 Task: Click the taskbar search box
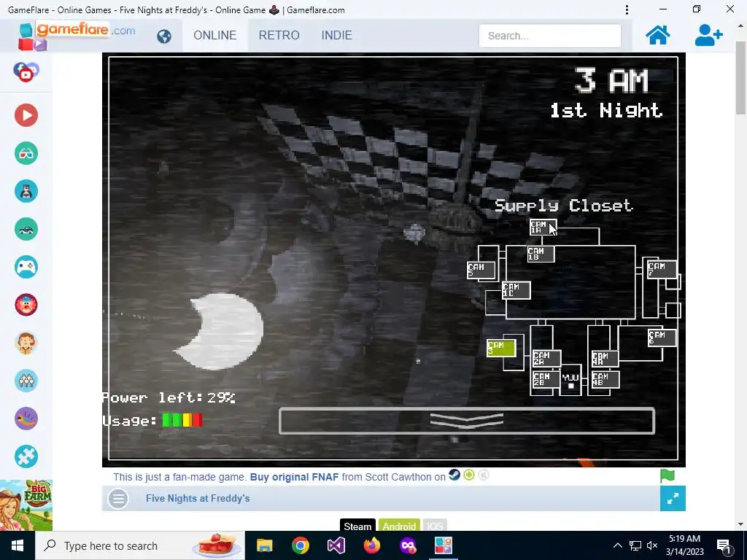[x=140, y=545]
